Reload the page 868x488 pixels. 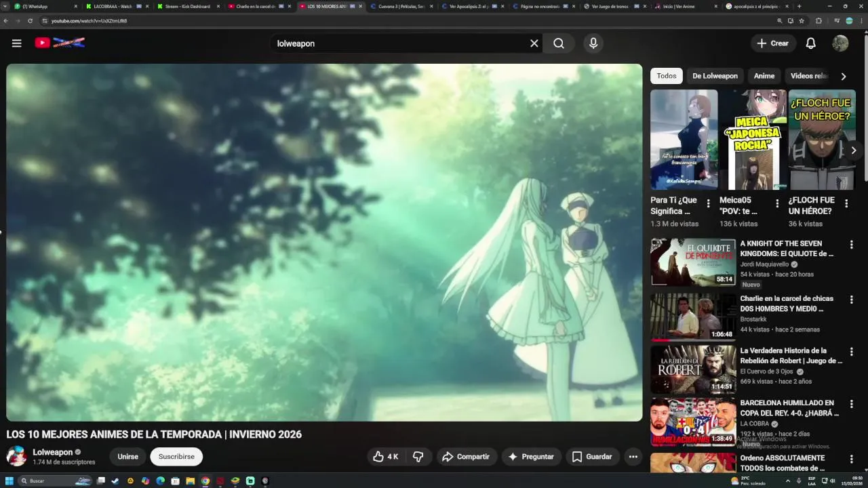(31, 21)
